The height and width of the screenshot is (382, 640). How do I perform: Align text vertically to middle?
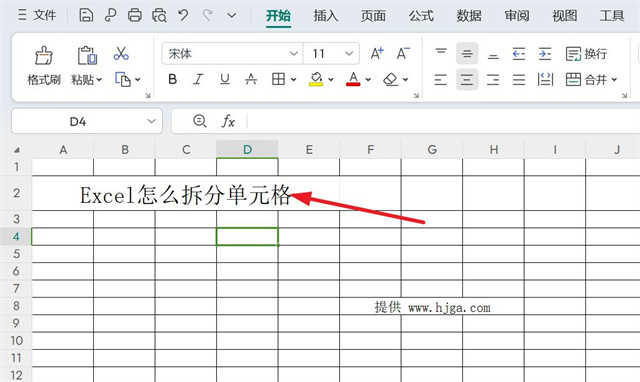click(x=467, y=53)
